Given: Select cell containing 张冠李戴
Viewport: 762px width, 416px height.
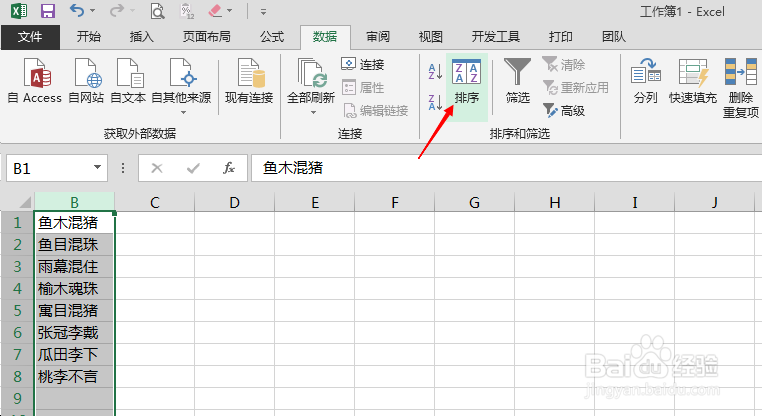Looking at the screenshot, I should coord(74,332).
